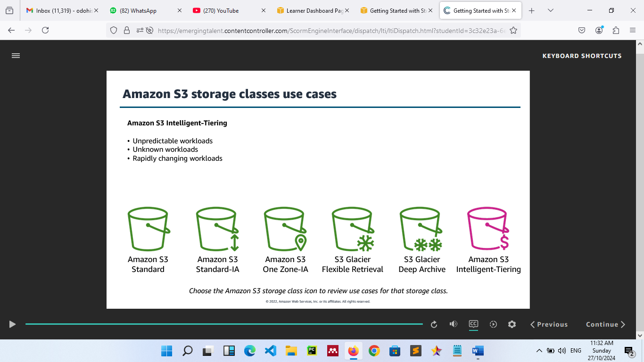The width and height of the screenshot is (644, 362).
Task: Open the player settings gear icon
Action: [x=512, y=324]
